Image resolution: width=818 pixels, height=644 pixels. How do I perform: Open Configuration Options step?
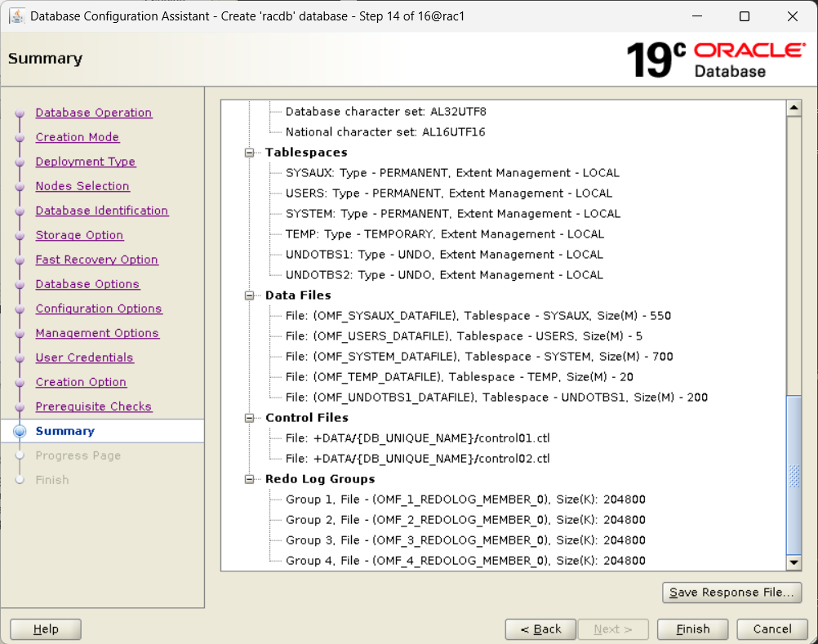point(99,309)
